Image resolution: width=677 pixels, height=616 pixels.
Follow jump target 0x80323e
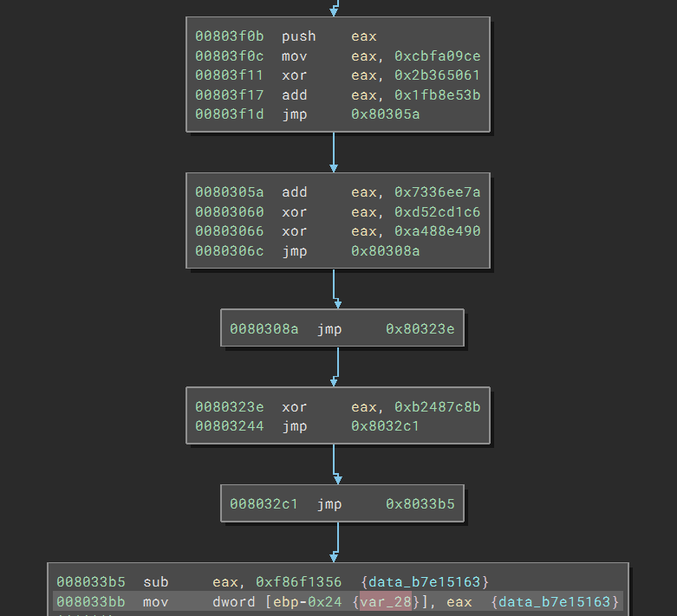(420, 329)
